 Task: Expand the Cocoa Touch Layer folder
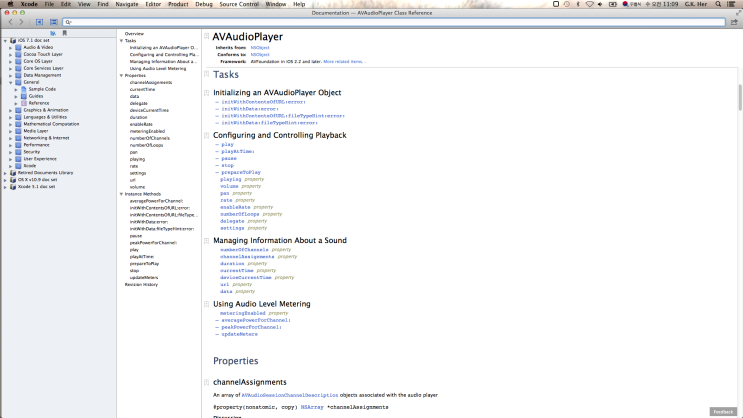coord(10,55)
